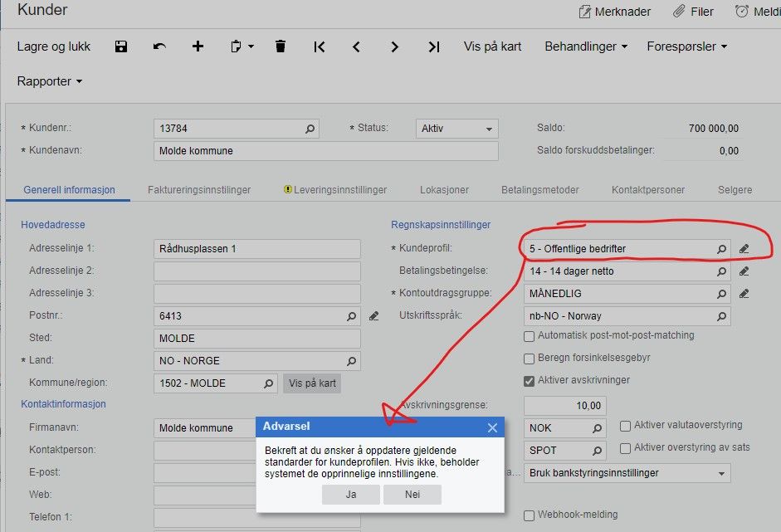
Task: Go to previous record arrow
Action: [356, 46]
